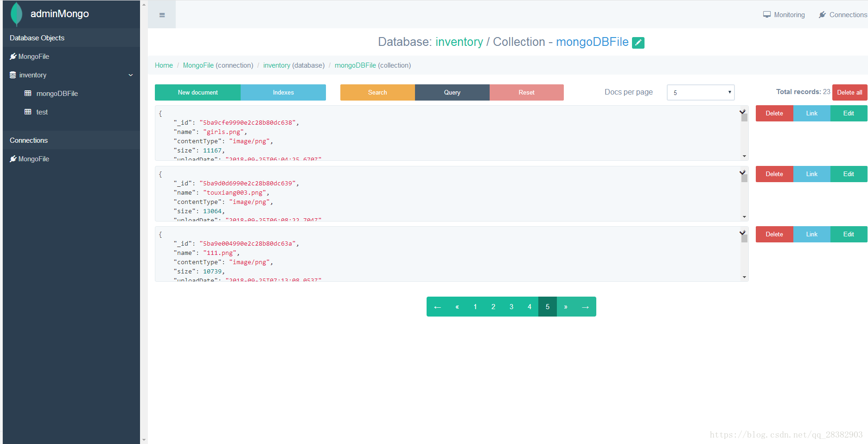Expand the girls.png document with its chevron
This screenshot has height=444, width=868.
(x=742, y=112)
